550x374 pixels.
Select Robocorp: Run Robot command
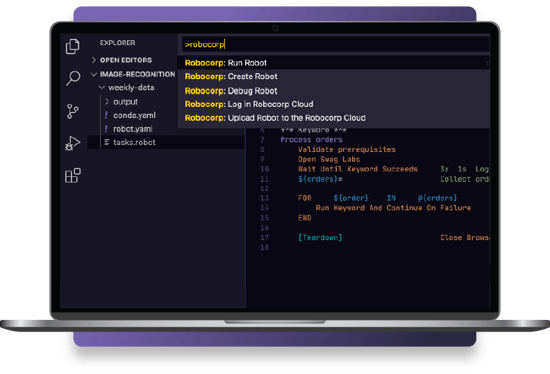[x=333, y=63]
